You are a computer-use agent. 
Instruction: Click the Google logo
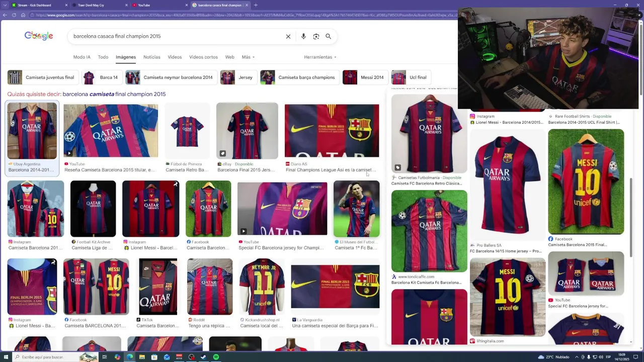pos(39,36)
